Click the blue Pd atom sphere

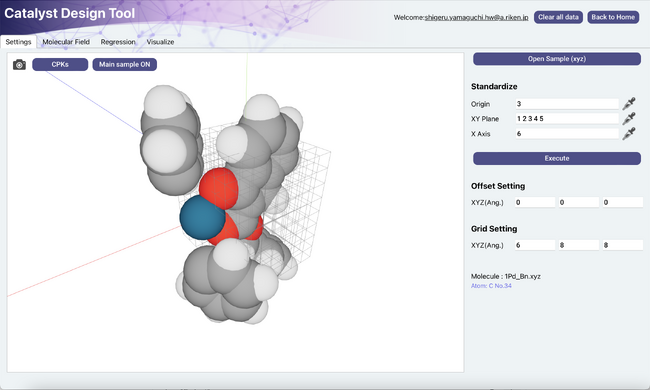pos(199,219)
